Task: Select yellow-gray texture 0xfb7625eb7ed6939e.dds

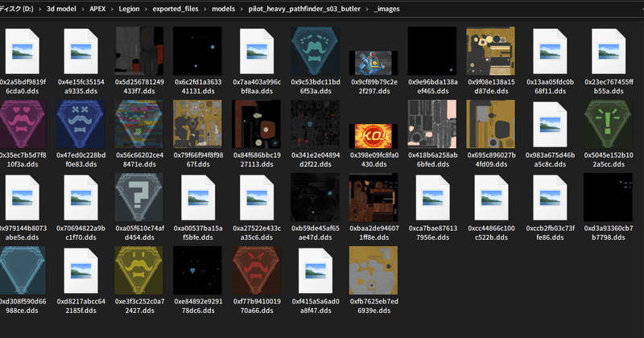Action: [x=374, y=270]
